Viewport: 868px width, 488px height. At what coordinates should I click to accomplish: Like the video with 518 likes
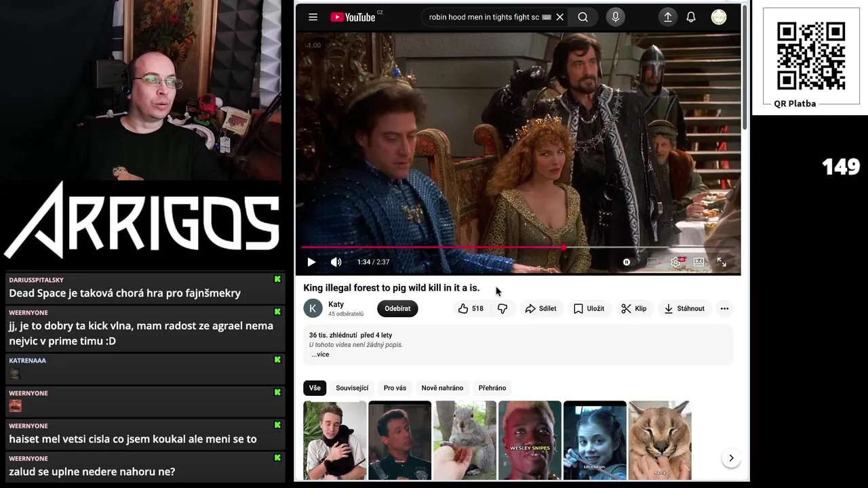471,308
